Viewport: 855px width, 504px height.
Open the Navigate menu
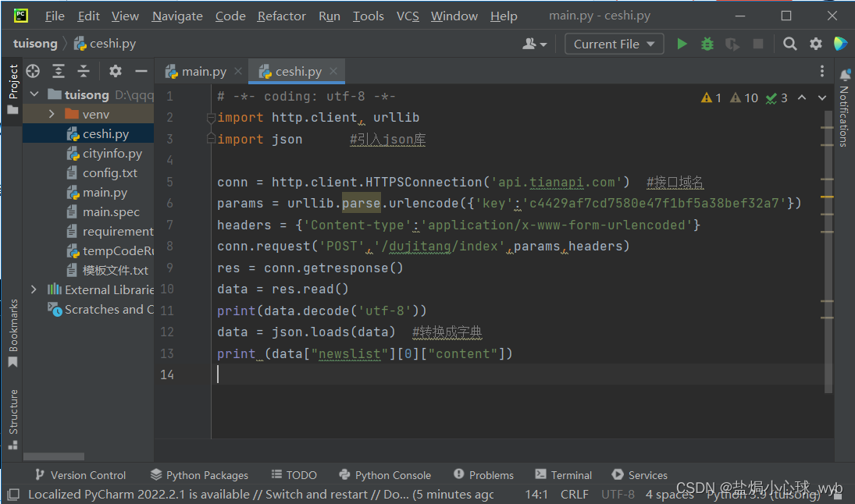tap(177, 16)
